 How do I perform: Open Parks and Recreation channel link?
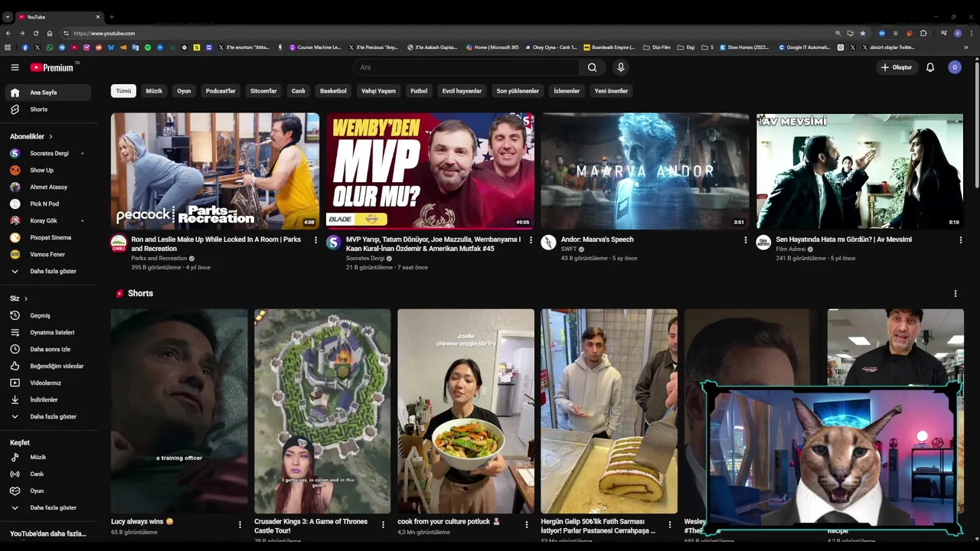(158, 258)
